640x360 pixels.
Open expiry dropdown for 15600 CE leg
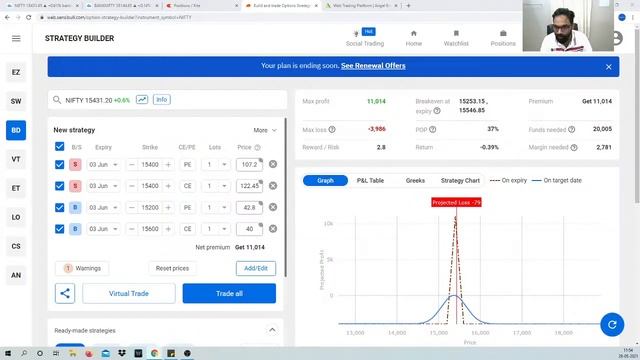point(103,229)
